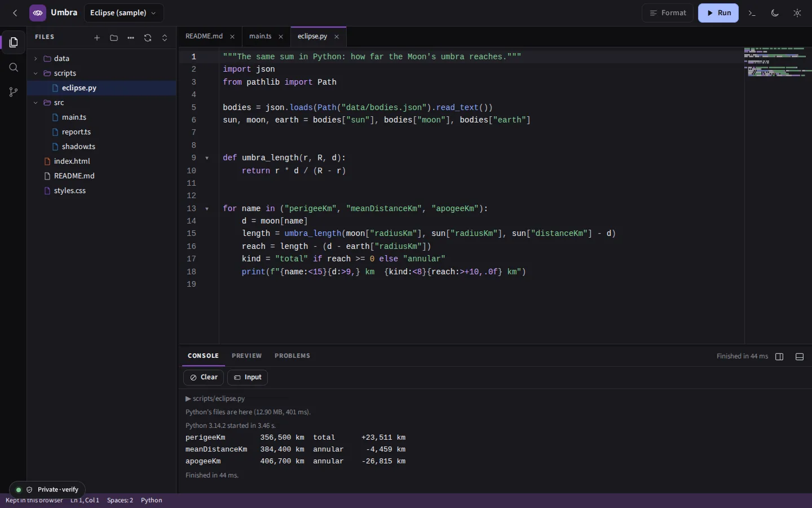Open the Problems panel tab
The width and height of the screenshot is (812, 508).
click(x=292, y=356)
